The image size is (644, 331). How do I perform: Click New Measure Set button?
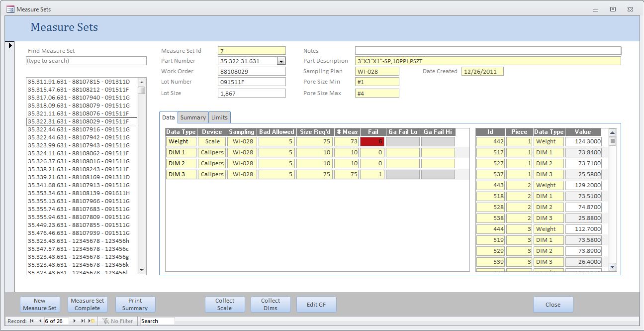coord(40,305)
